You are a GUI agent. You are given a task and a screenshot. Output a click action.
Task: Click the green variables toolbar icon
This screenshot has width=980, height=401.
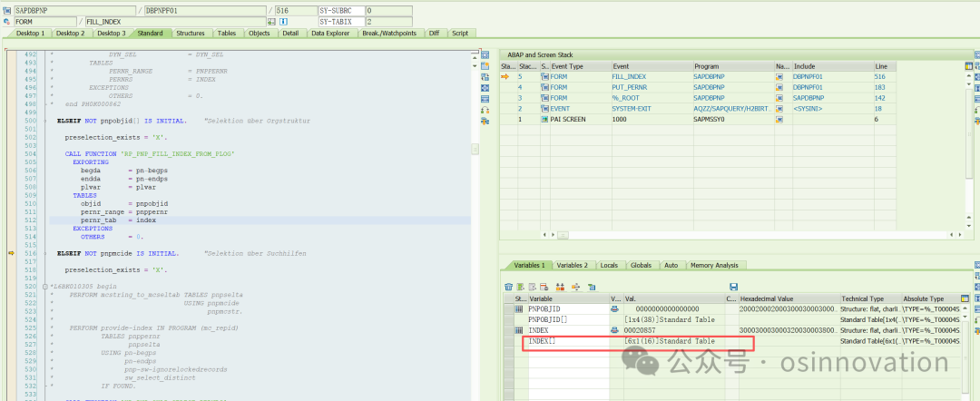(591, 287)
